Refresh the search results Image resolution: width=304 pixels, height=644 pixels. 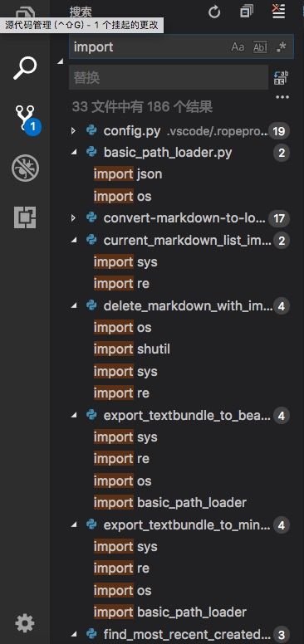pos(214,12)
